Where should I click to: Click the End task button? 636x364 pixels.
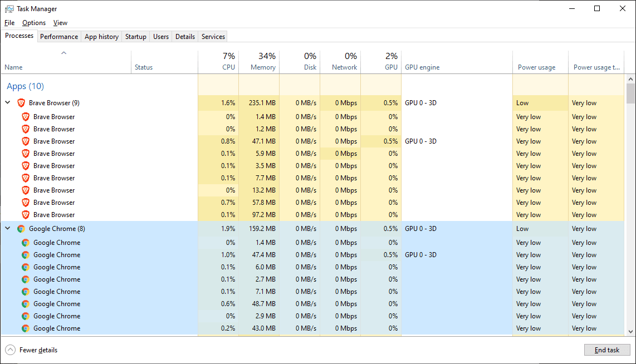click(607, 350)
